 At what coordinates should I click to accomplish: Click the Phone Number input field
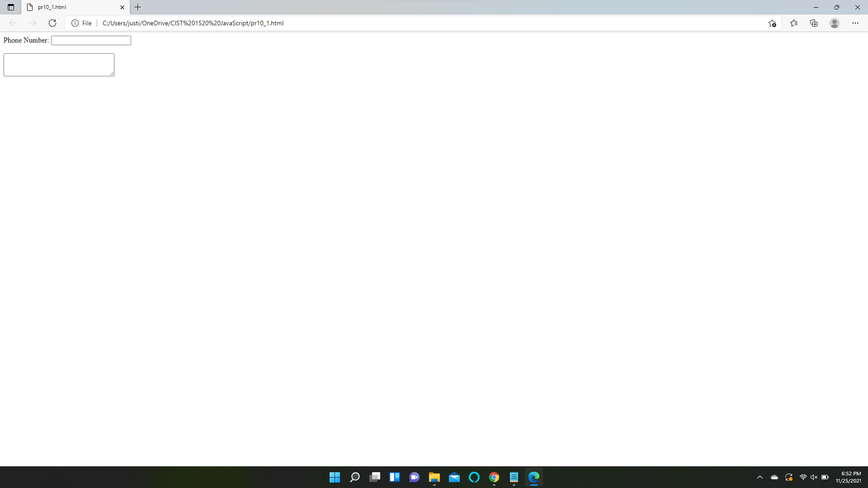tap(91, 40)
